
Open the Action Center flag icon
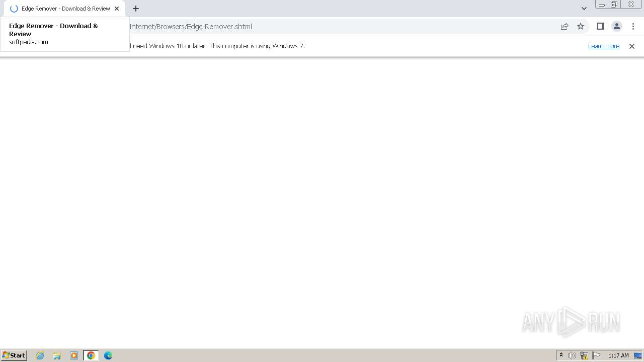pyautogui.click(x=596, y=355)
